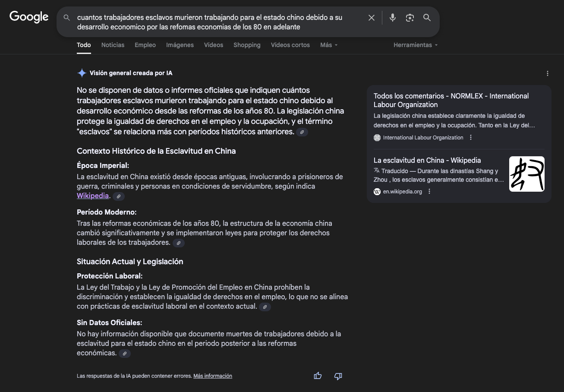Switch to the Imágenes tab

[180, 45]
